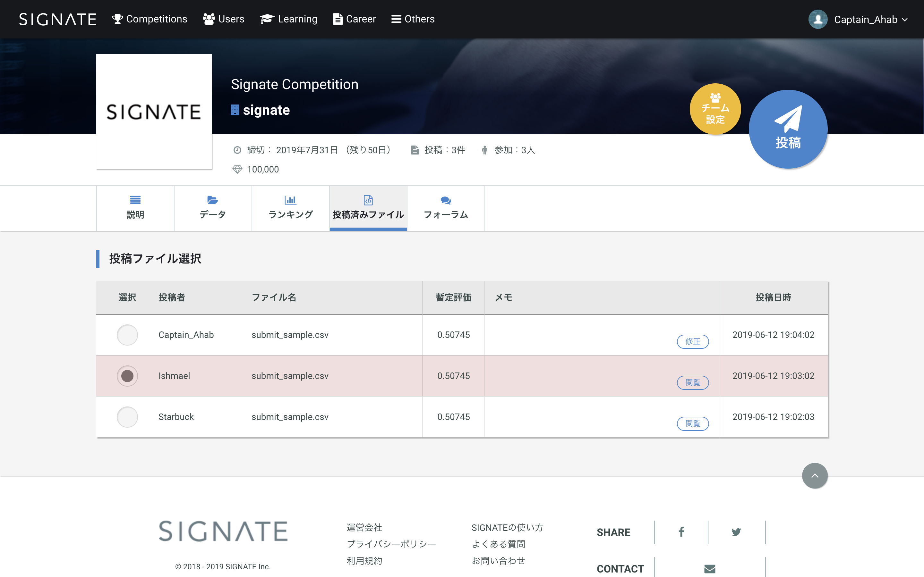924x577 pixels.
Task: Select the radio button for Starbuck's submission
Action: [127, 417]
